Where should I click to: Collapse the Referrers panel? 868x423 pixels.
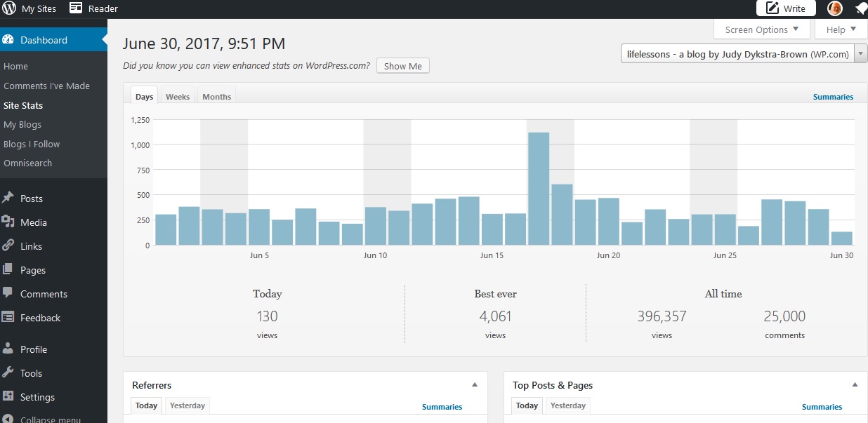474,384
